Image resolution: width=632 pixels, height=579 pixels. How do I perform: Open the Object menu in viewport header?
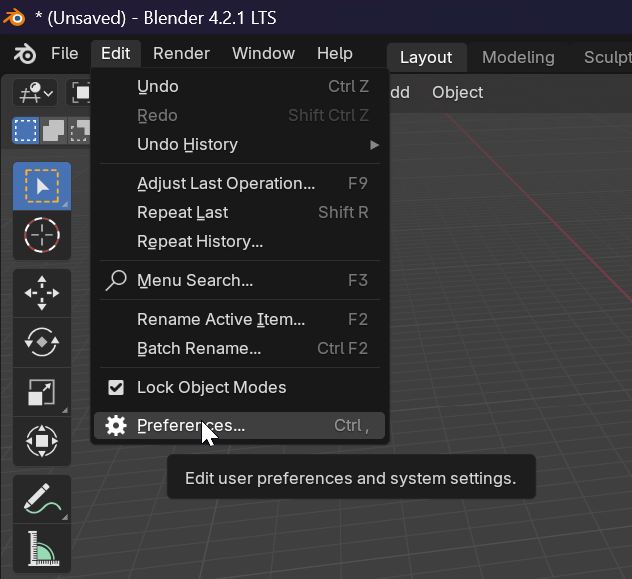tap(457, 92)
